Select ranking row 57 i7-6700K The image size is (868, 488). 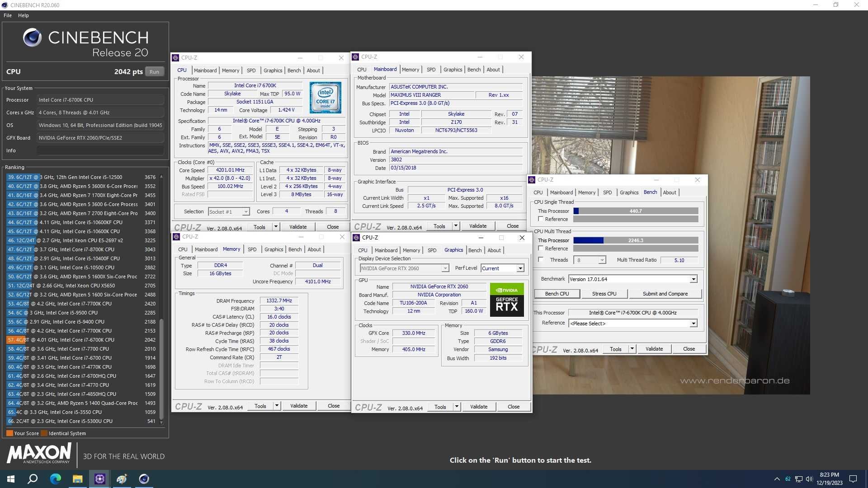pyautogui.click(x=81, y=340)
